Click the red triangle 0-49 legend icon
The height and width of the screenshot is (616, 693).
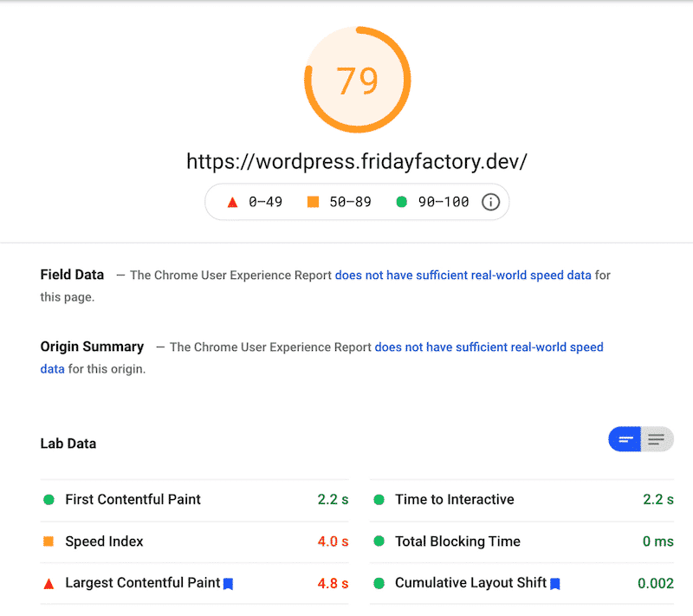(x=232, y=201)
